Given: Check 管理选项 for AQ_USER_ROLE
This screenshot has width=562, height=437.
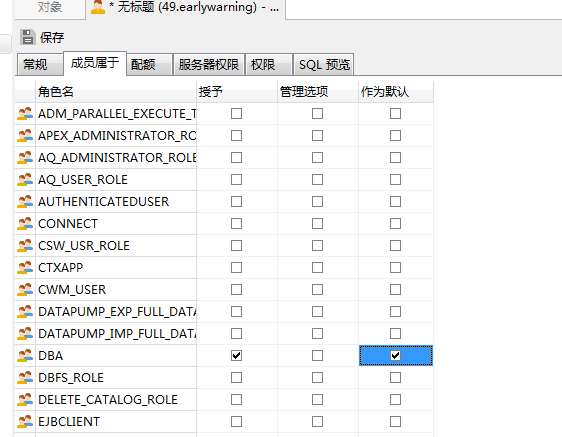Looking at the screenshot, I should [x=317, y=180].
